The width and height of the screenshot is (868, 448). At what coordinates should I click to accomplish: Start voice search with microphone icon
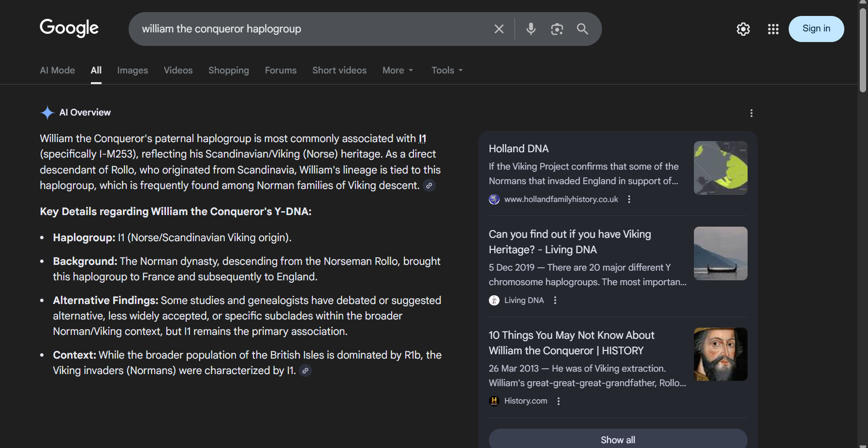coord(530,29)
